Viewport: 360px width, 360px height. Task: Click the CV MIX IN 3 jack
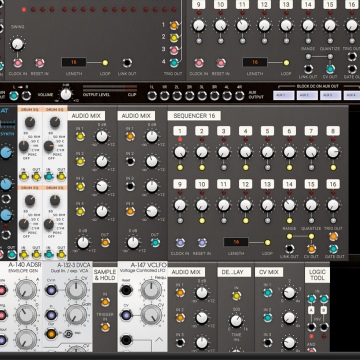pyautogui.click(x=268, y=342)
